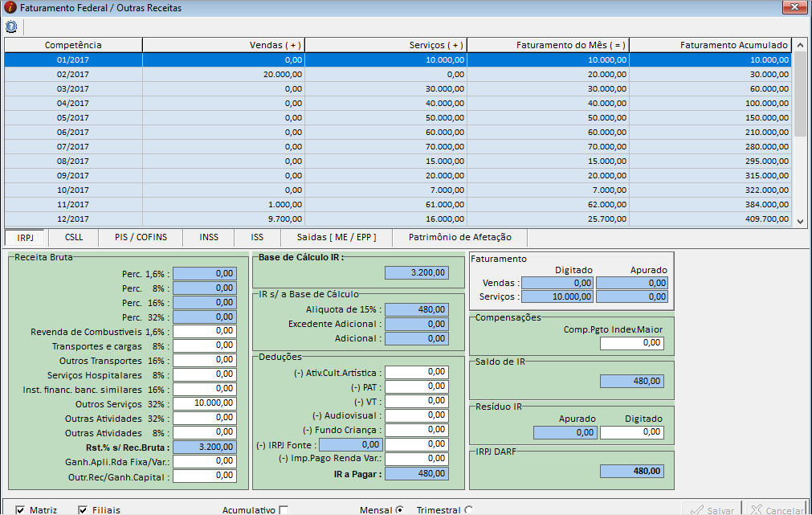This screenshot has height=515, width=812.
Task: Click the Salvar button
Action: coord(712,510)
